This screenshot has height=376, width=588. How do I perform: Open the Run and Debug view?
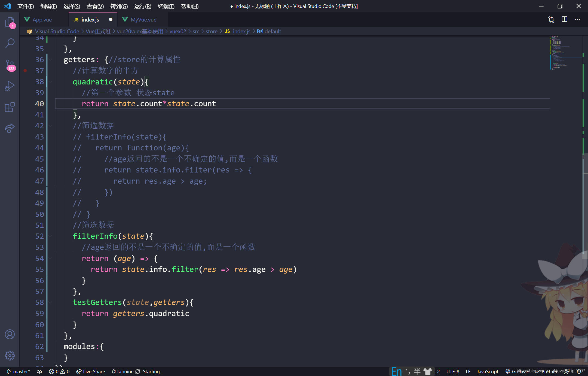coord(10,86)
